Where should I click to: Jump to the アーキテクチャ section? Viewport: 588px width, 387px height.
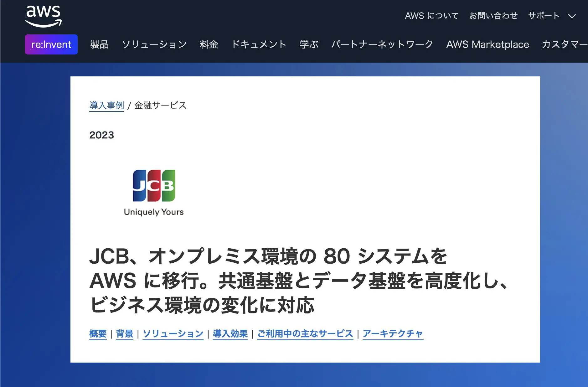tap(393, 334)
